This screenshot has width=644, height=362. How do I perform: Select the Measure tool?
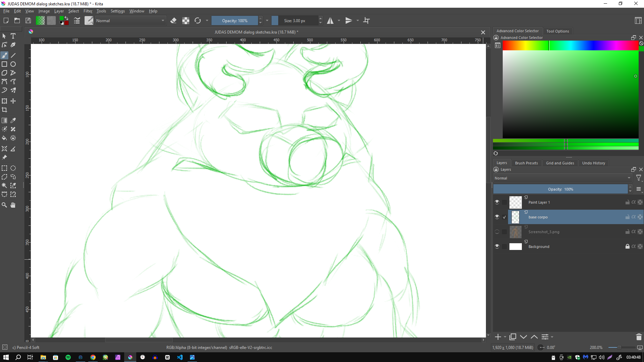(13, 149)
